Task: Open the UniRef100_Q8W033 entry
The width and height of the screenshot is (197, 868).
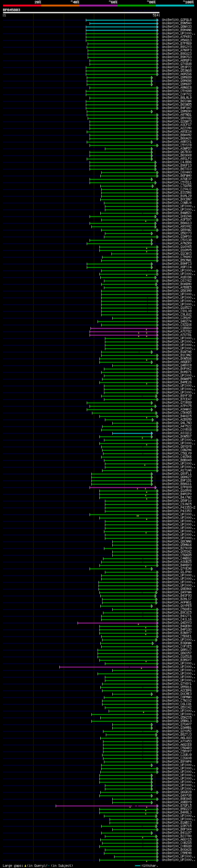Action: click(177, 26)
